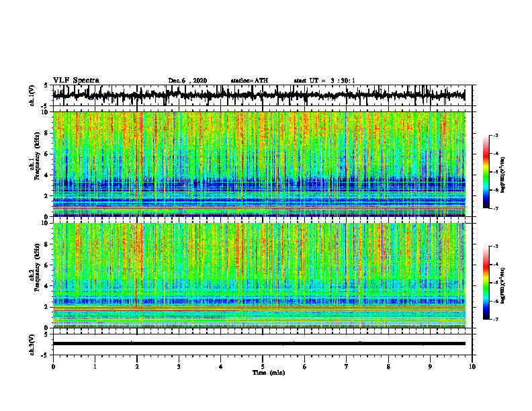Click the "6" frequency tick on ch.2 spectrogram

(x=47, y=265)
